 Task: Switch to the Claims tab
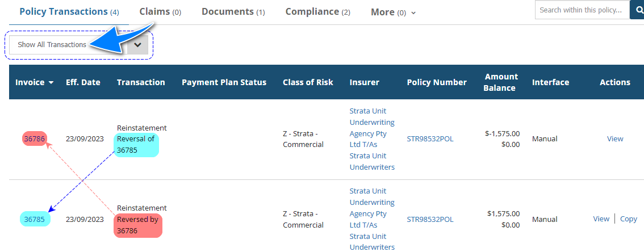pyautogui.click(x=160, y=11)
